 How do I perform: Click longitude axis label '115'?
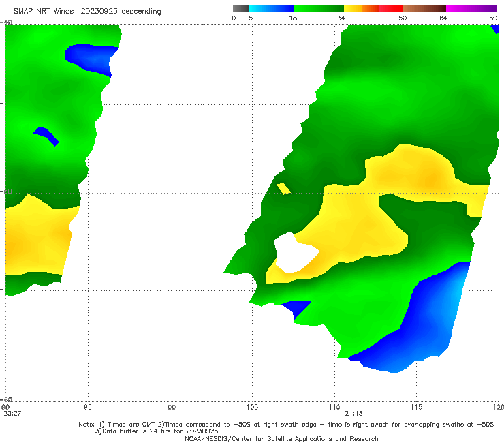click(x=417, y=407)
